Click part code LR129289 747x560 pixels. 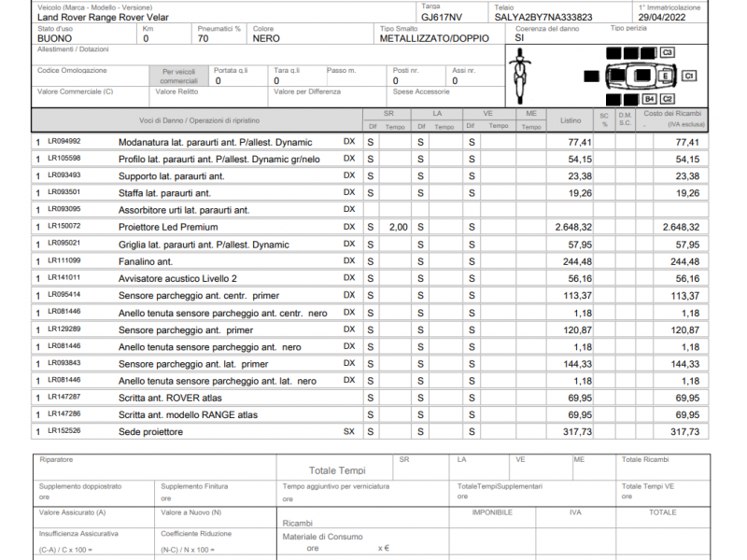[64, 329]
